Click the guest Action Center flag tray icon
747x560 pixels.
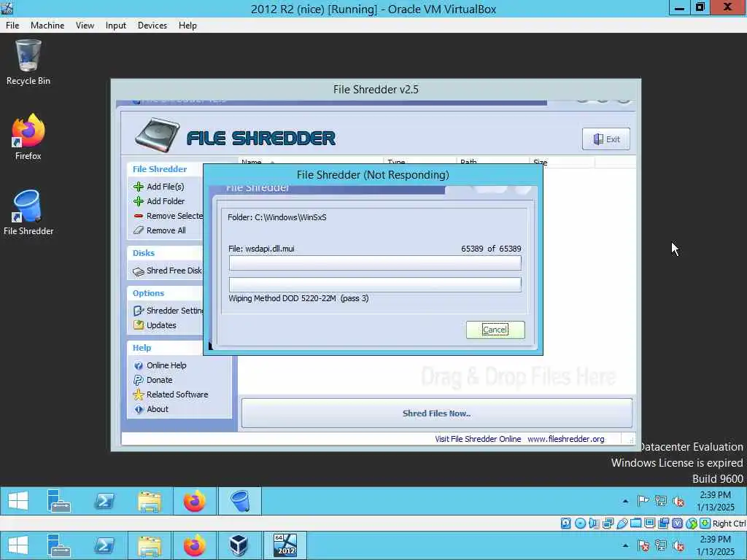click(643, 501)
